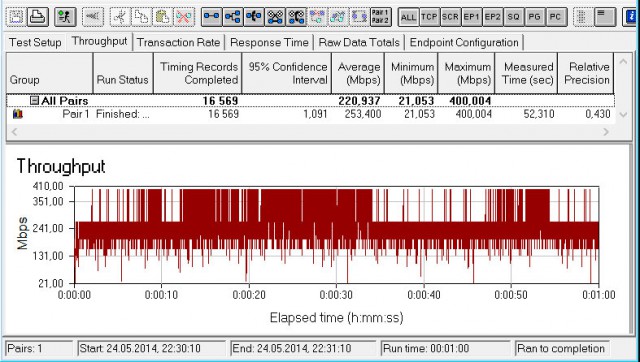This screenshot has height=362, width=640.
Task: Toggle the TCP grouping button
Action: pos(429,17)
